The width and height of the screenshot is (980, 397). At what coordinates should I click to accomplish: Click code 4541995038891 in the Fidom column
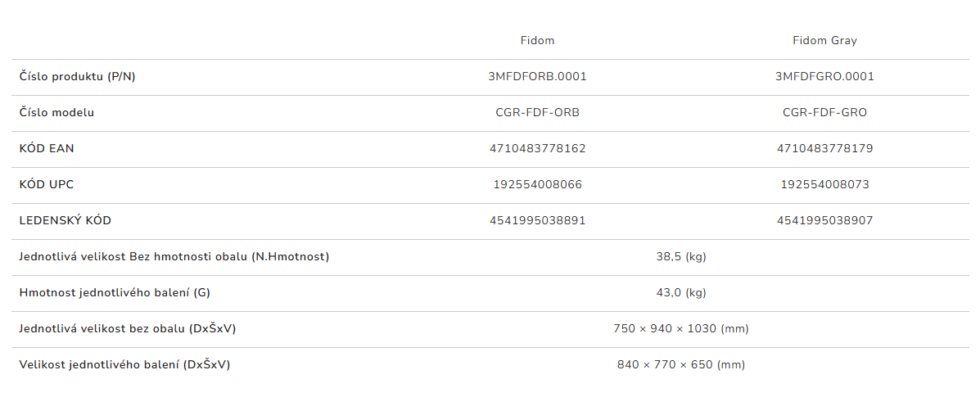537,221
